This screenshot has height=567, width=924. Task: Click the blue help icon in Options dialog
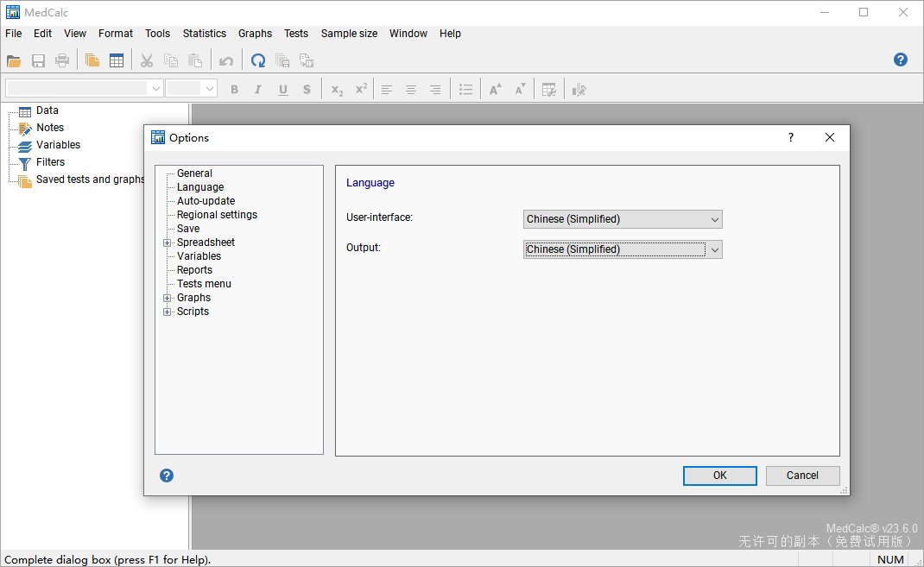pos(167,476)
